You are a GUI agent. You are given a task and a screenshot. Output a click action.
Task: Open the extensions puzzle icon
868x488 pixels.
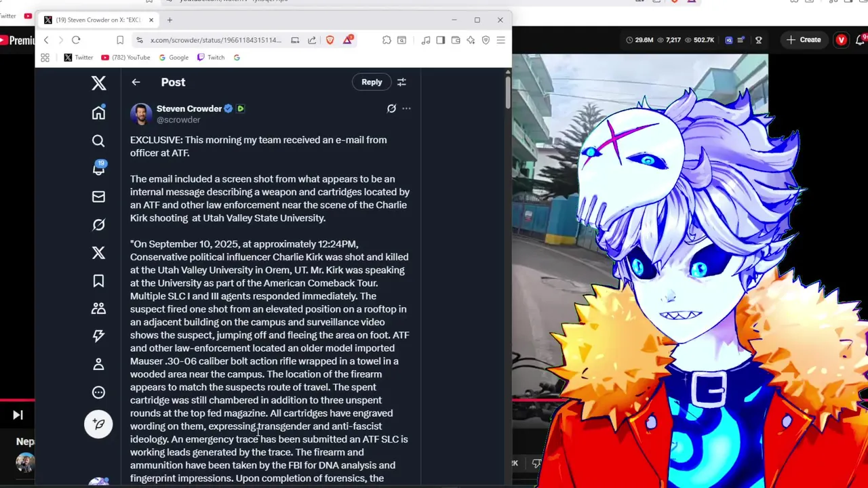[x=387, y=40]
